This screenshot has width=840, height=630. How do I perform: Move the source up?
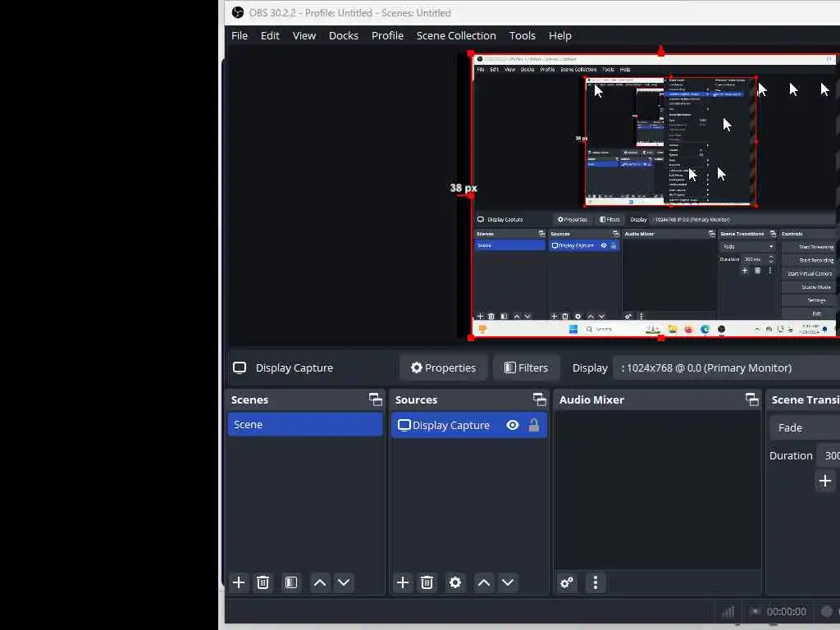click(x=484, y=582)
